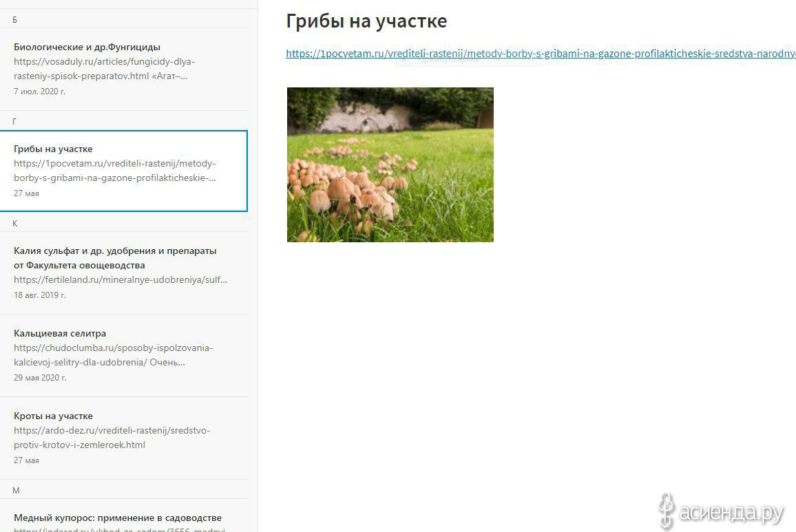Open the 'Кальциевая селитра' note
The image size is (796, 532).
pyautogui.click(x=124, y=355)
